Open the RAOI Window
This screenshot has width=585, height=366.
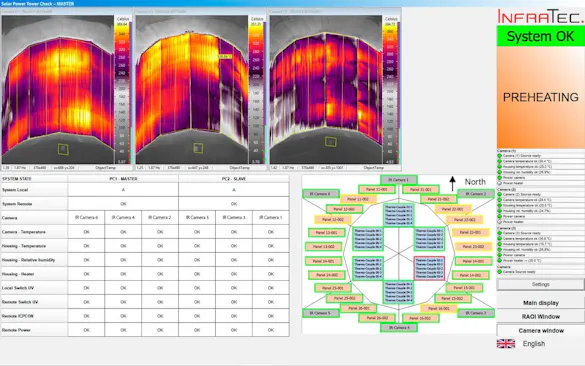(541, 316)
